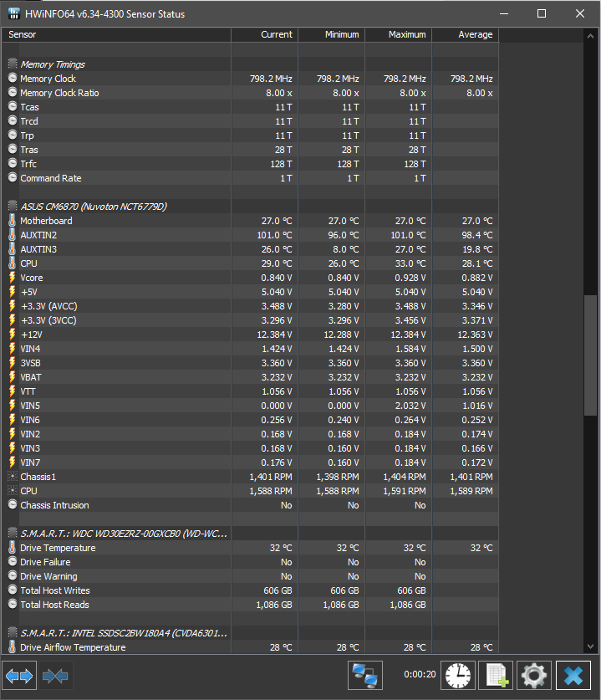
Task: Select the Total Host Reads row
Action: [250, 605]
